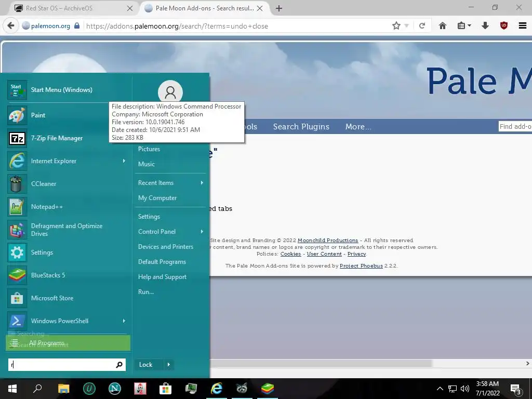
Task: Open Search Plugins page link
Action: point(301,127)
